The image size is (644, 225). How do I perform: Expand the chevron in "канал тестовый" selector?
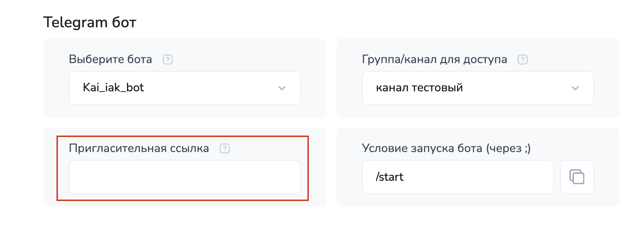click(575, 88)
